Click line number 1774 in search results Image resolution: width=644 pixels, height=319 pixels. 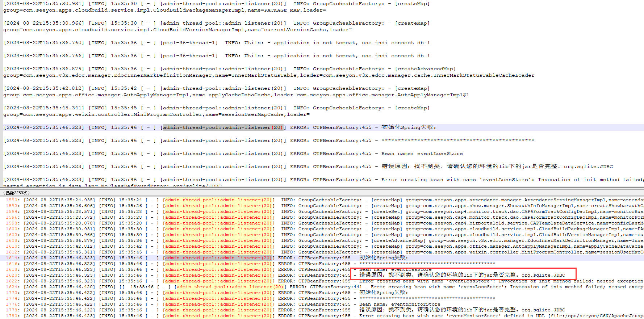point(12,298)
